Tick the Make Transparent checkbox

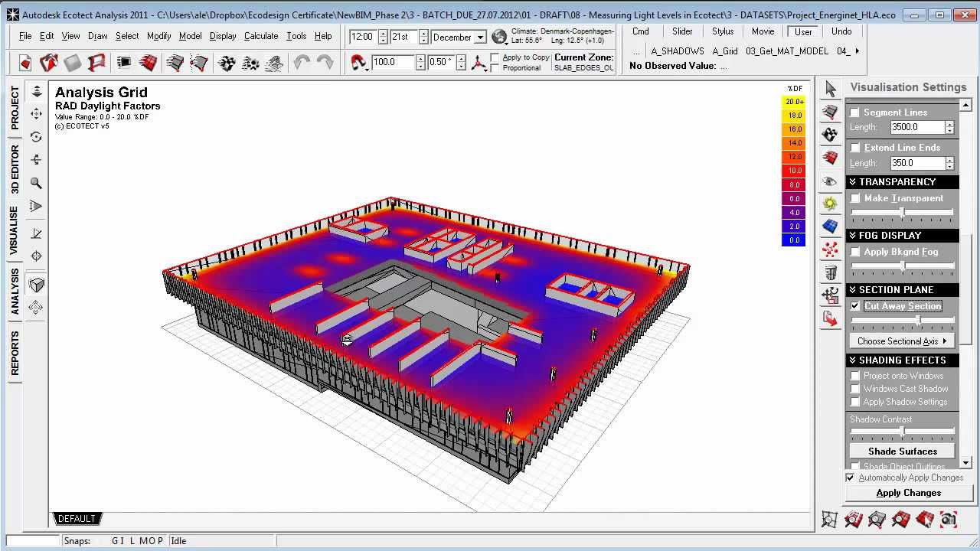click(x=855, y=198)
